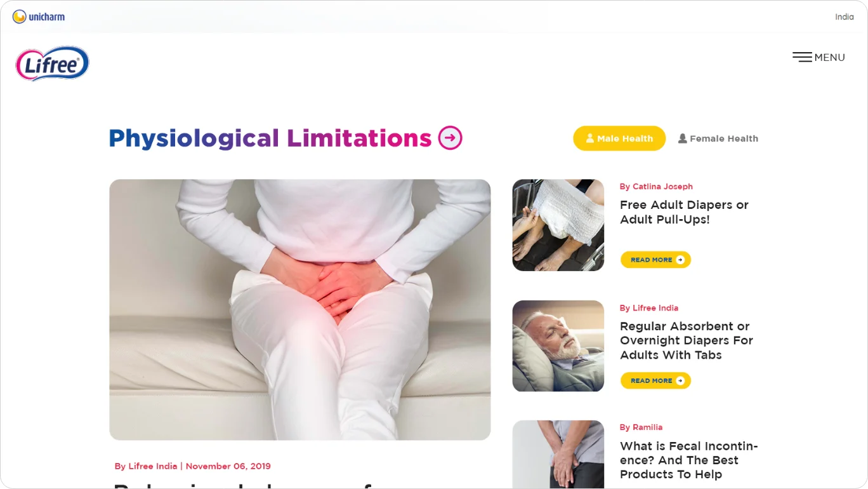Click the sleeping elderly man thumbnail
Image resolution: width=868 pixels, height=489 pixels.
pos(558,346)
